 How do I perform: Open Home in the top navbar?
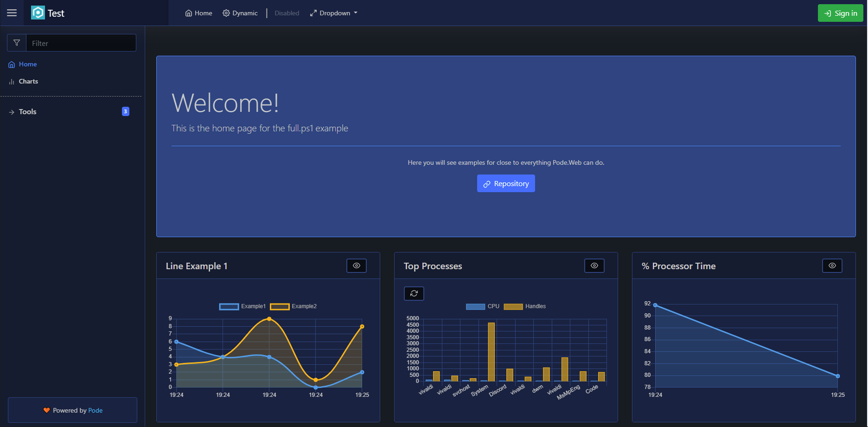coord(198,13)
